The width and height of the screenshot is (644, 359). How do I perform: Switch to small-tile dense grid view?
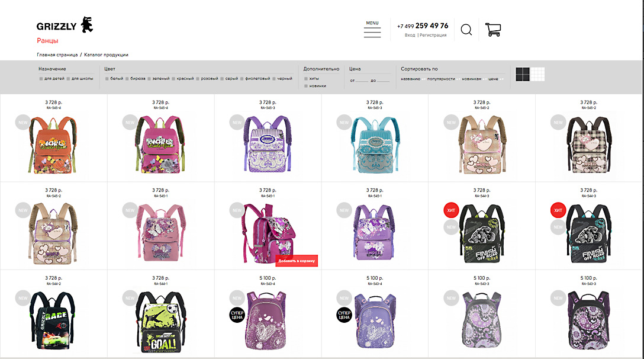[x=537, y=75]
